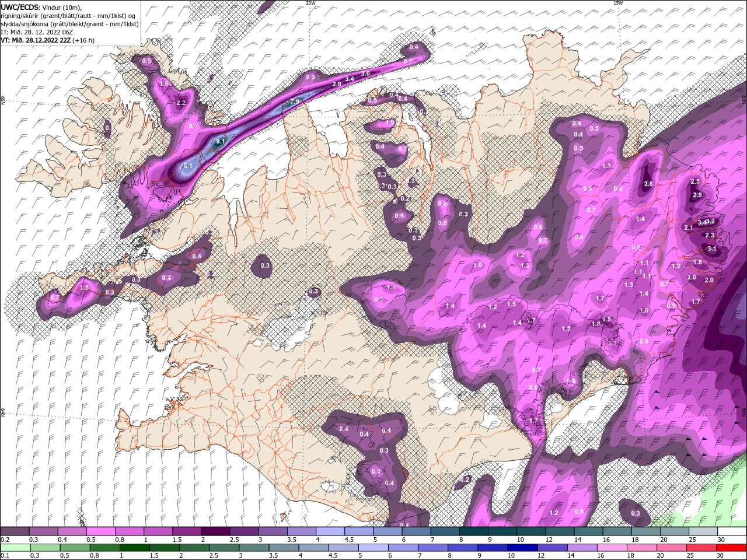Screen dimensions: 747x560
Task: Click the '2.1' value in the east
Action: [689, 228]
